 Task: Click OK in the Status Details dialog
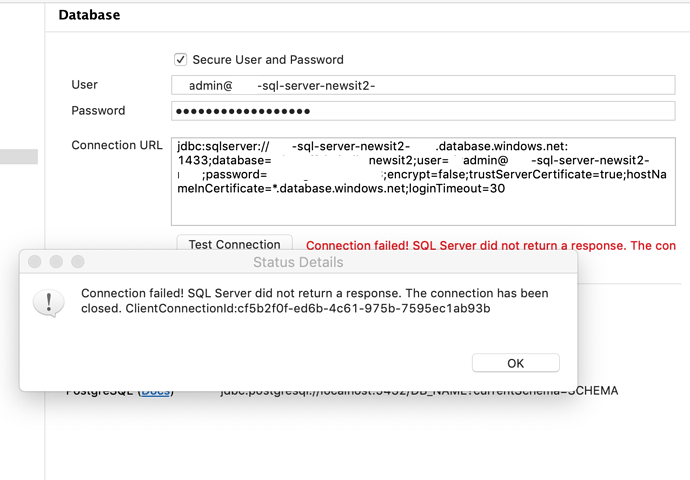[515, 363]
